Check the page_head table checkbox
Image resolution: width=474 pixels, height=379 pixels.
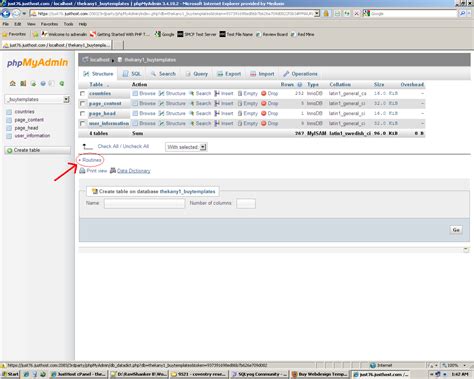pyautogui.click(x=82, y=114)
